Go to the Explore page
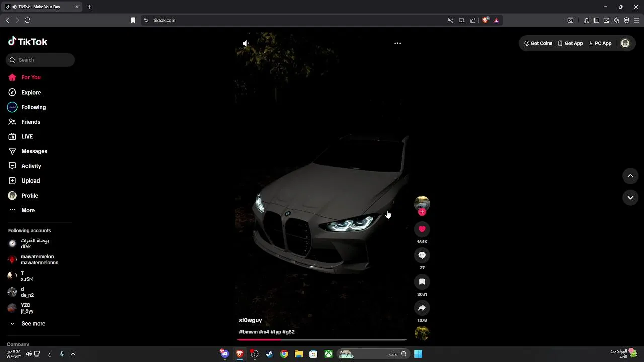The height and width of the screenshot is (362, 644). (24, 93)
